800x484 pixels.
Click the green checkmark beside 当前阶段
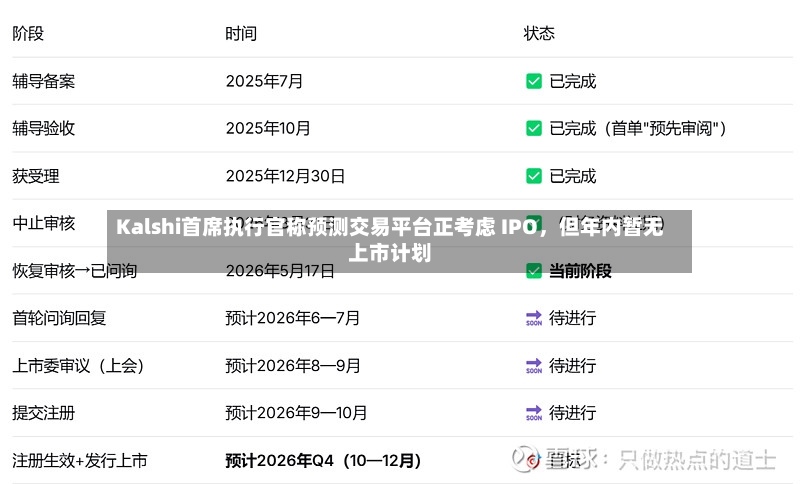pyautogui.click(x=534, y=271)
